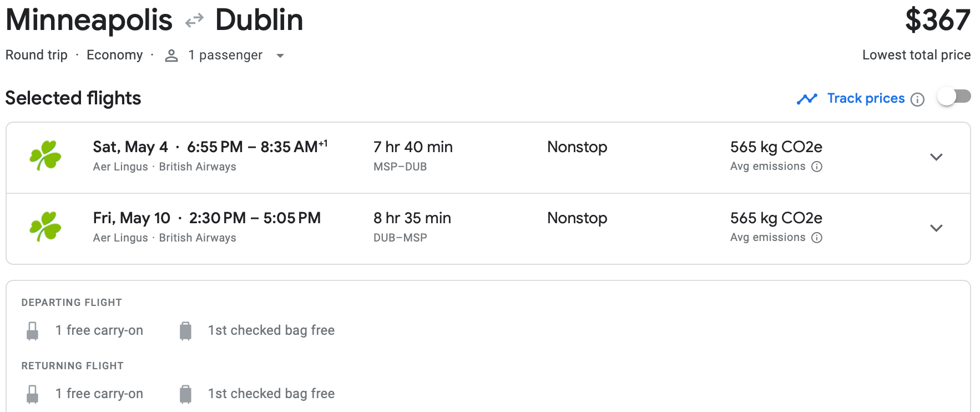
Task: Open the passenger count dropdown arrow
Action: (280, 56)
